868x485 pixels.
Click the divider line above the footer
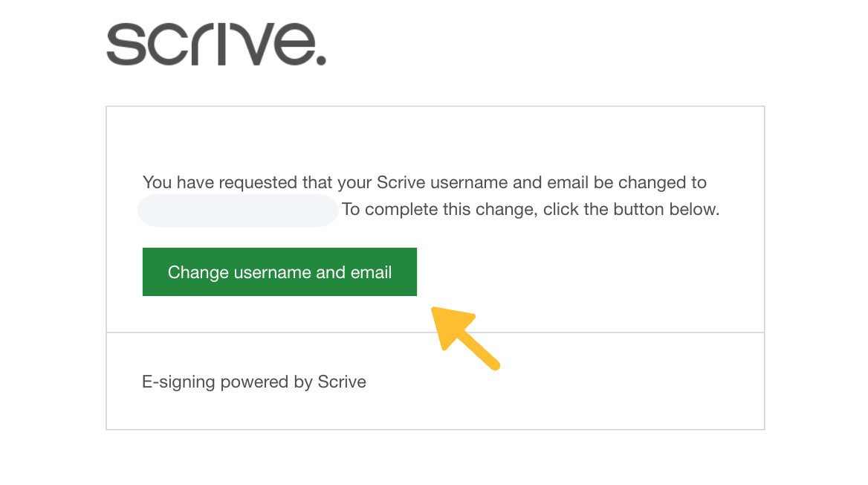[x=435, y=333]
